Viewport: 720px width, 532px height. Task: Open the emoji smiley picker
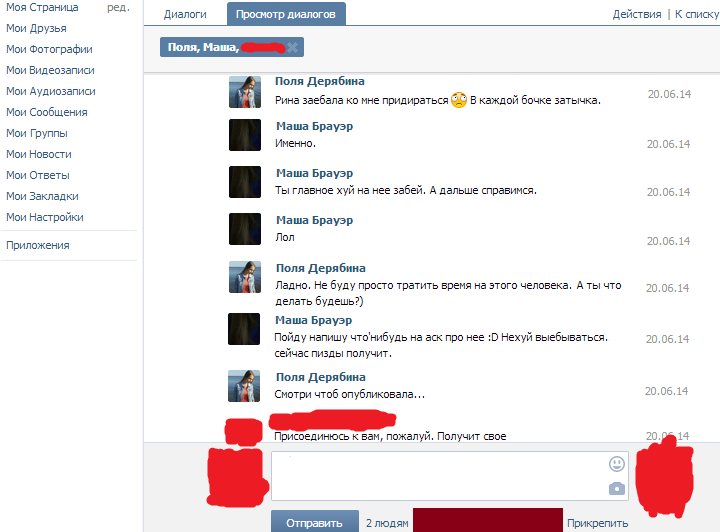click(617, 464)
